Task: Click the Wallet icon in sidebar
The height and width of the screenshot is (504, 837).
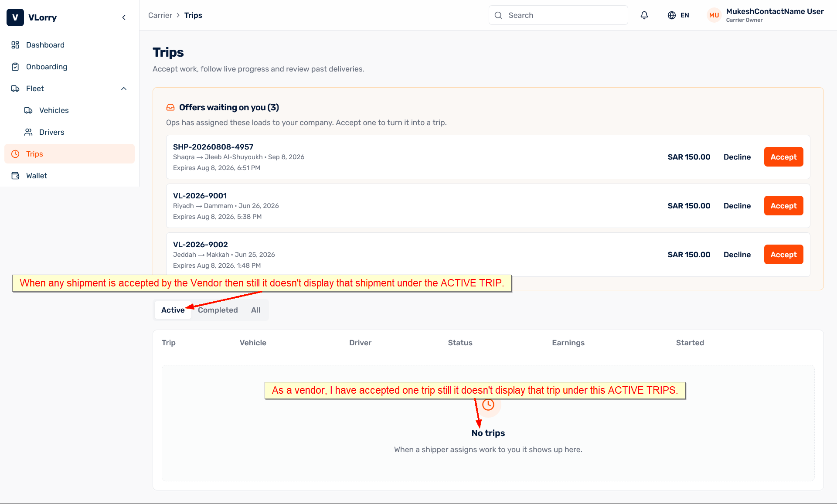Action: pos(15,176)
